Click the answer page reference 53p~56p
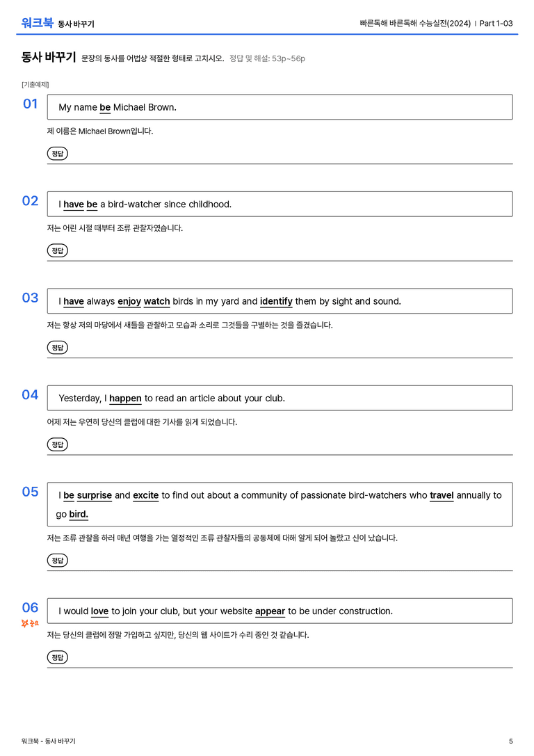 click(x=288, y=59)
